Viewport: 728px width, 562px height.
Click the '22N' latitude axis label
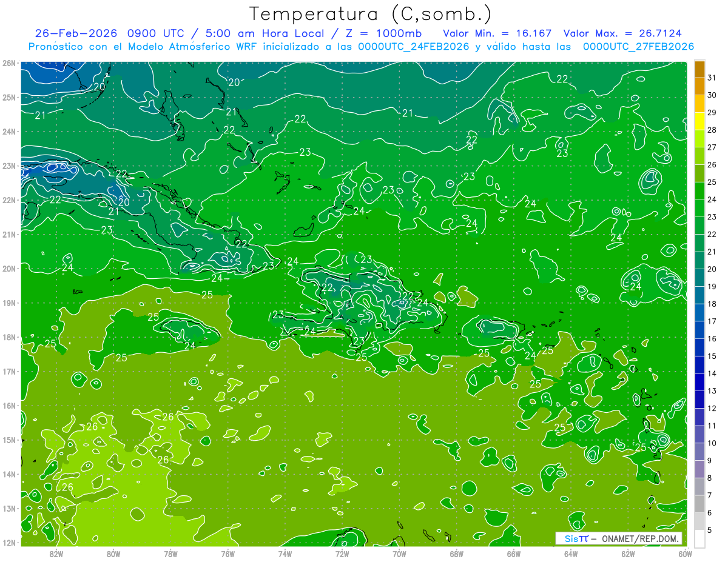tap(8, 200)
